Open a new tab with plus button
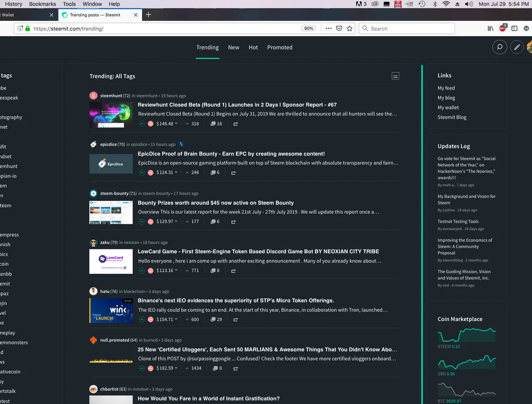Image resolution: width=532 pixels, height=404 pixels. click(148, 15)
